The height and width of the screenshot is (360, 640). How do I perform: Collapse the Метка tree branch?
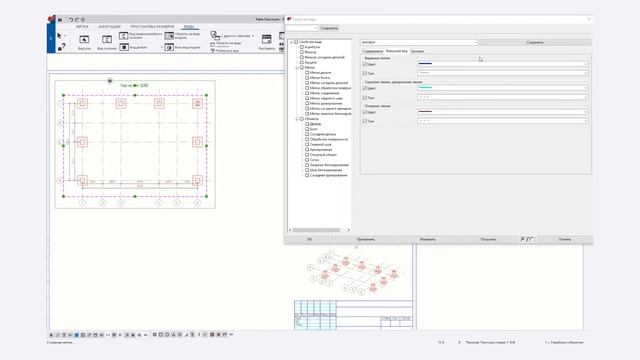click(x=297, y=68)
